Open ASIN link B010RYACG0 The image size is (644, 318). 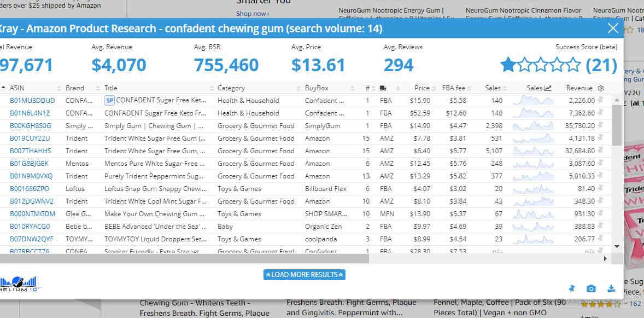[30, 226]
